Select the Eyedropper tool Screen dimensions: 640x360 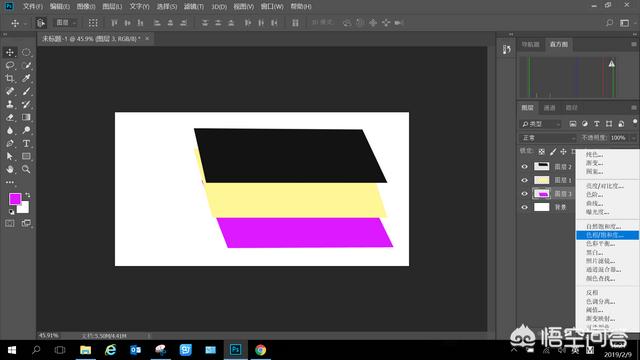(26, 78)
